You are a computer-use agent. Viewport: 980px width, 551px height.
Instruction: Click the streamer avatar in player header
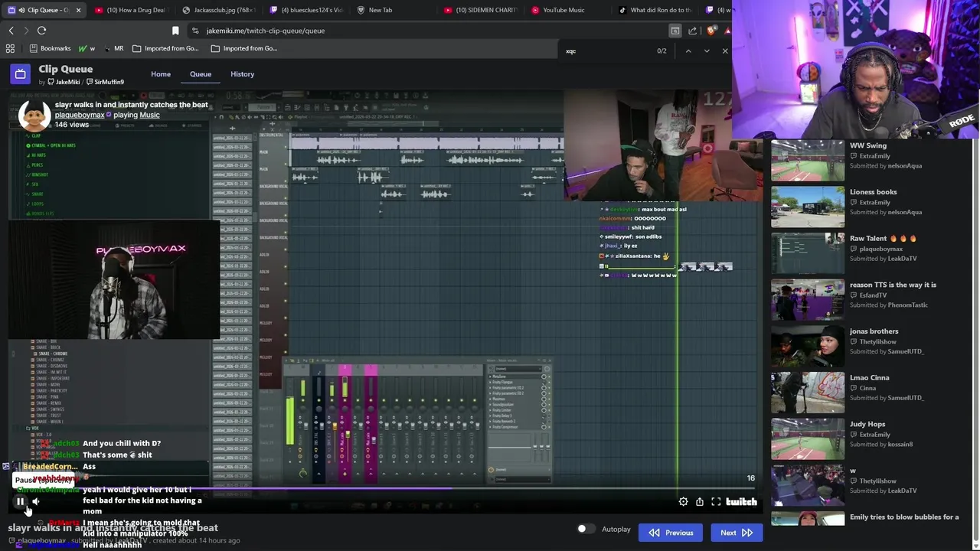(34, 115)
